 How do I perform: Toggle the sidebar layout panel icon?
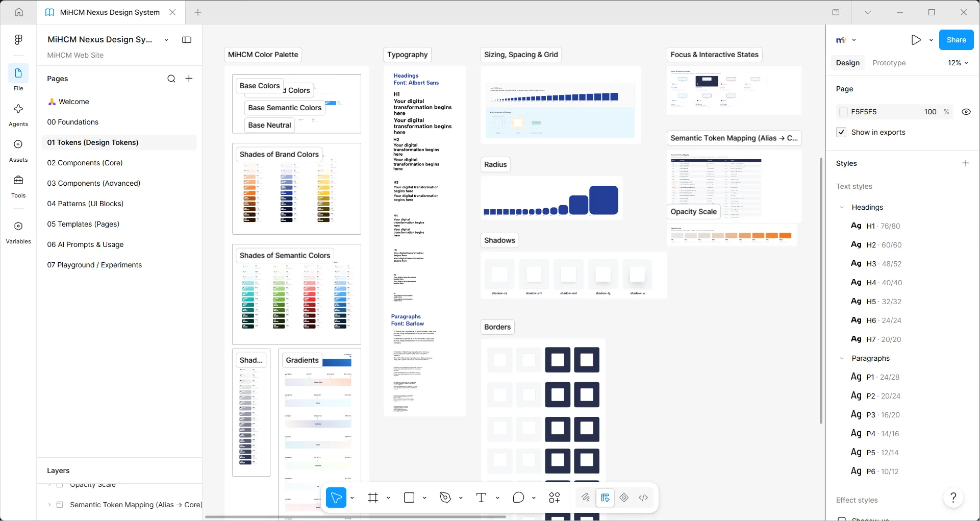click(187, 40)
